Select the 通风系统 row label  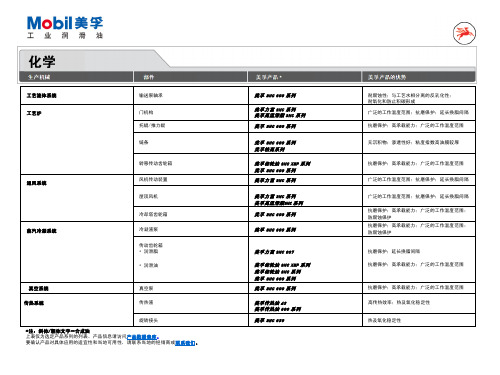[37, 183]
